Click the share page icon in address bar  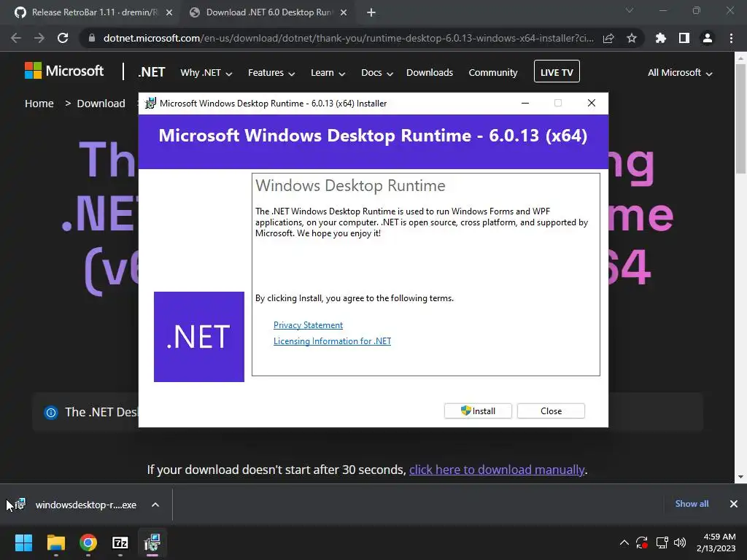[x=608, y=38]
